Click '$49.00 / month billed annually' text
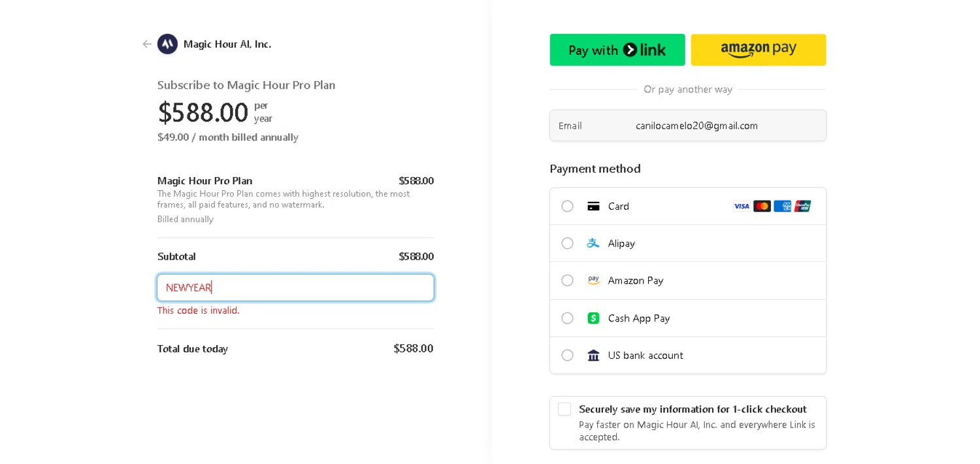 [228, 137]
